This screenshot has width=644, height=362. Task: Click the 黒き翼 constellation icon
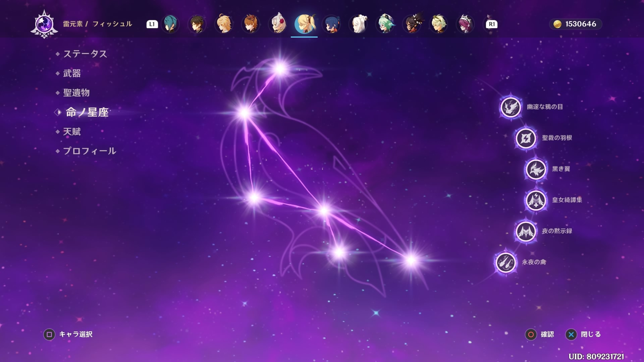click(x=536, y=169)
